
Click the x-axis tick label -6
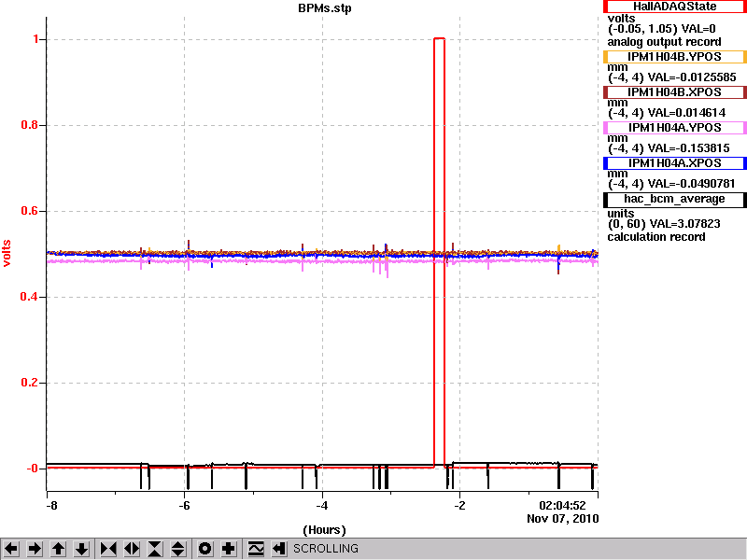[x=184, y=506]
